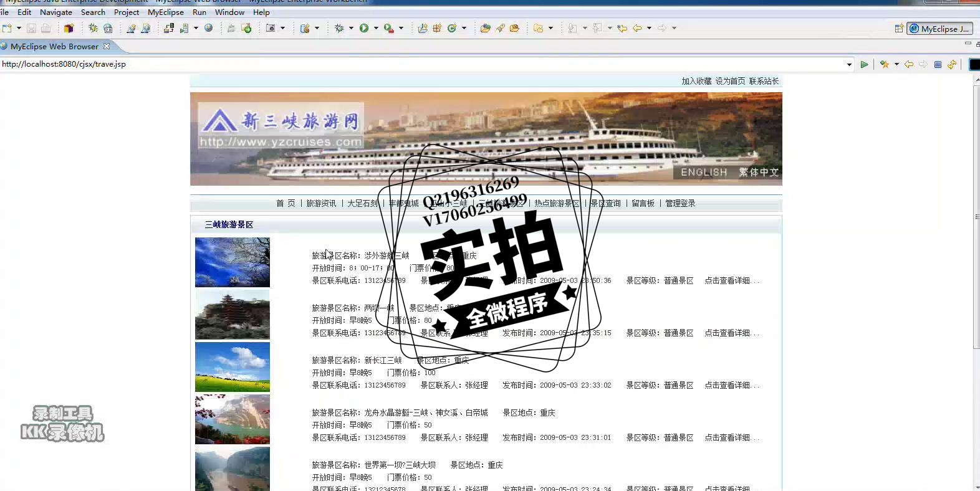Image resolution: width=980 pixels, height=491 pixels.
Task: Click the Last Edit Location icon
Action: click(x=622, y=28)
